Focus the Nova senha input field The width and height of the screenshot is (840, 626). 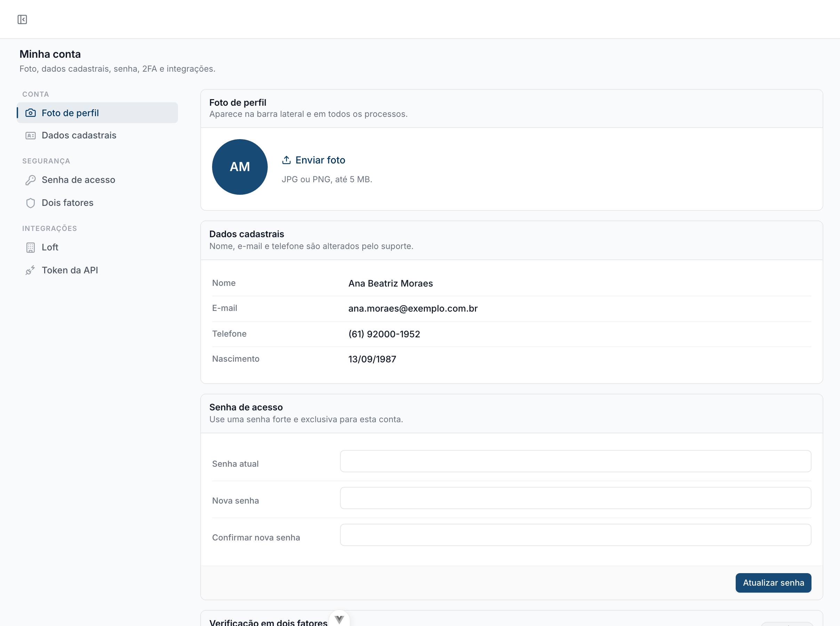click(576, 498)
